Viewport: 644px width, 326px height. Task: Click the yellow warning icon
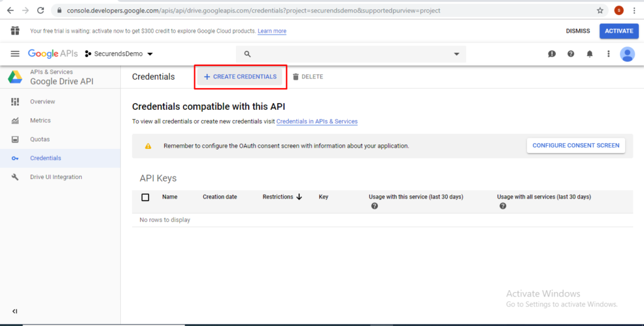click(x=148, y=146)
